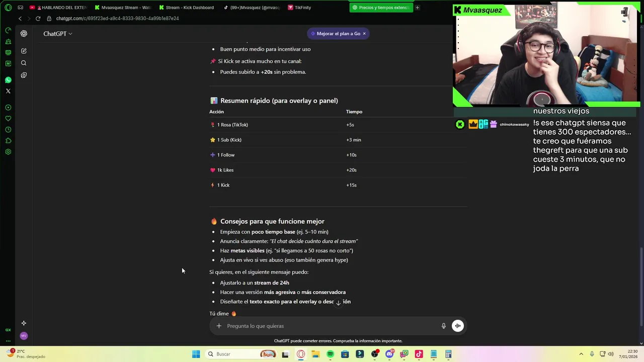Click the +3 min time value
Screen dimensions: 644x362
[x=353, y=140]
